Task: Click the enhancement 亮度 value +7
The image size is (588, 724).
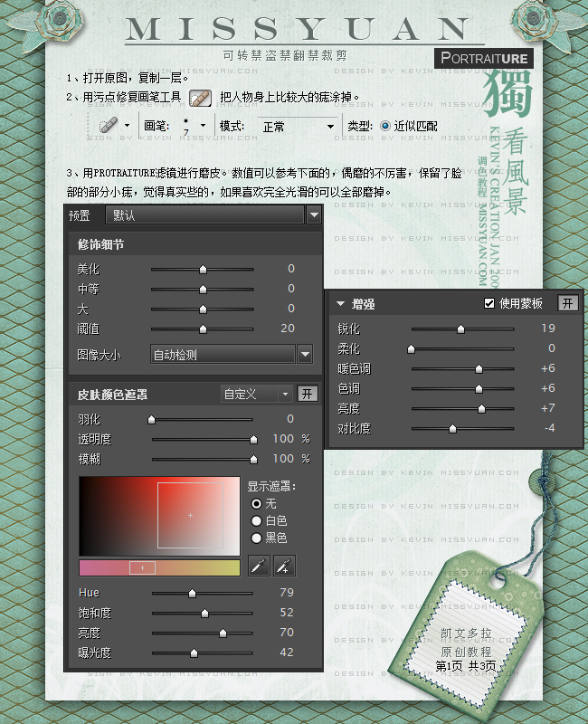Action: click(548, 408)
